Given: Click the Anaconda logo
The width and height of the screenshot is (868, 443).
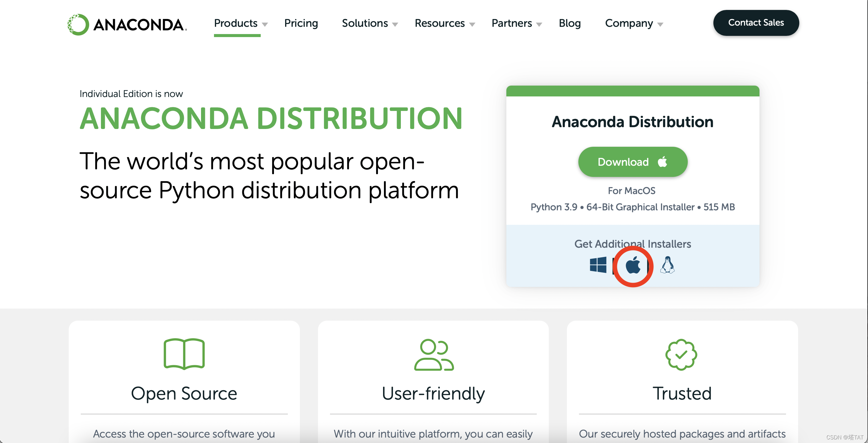Looking at the screenshot, I should [x=127, y=24].
